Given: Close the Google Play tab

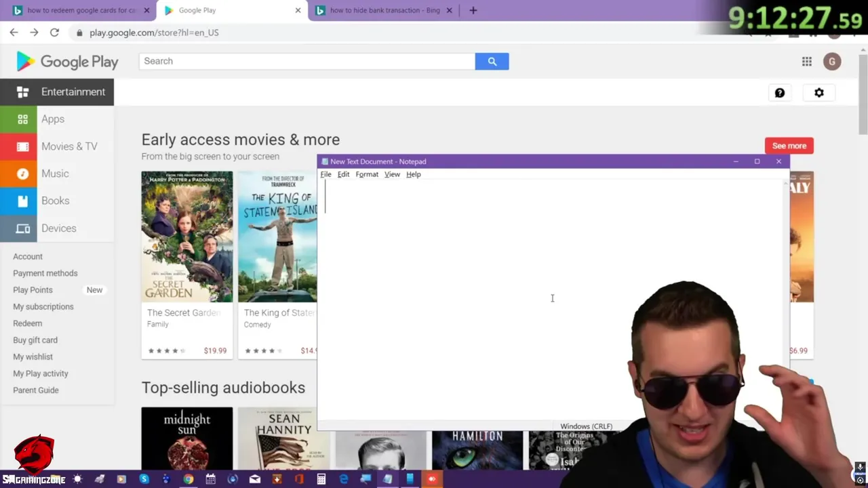Looking at the screenshot, I should point(298,10).
